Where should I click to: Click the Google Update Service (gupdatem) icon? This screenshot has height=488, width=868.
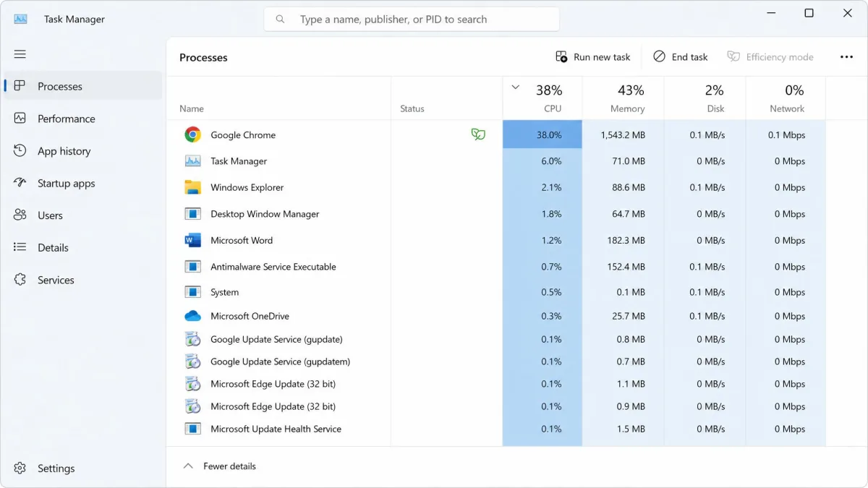click(x=192, y=361)
